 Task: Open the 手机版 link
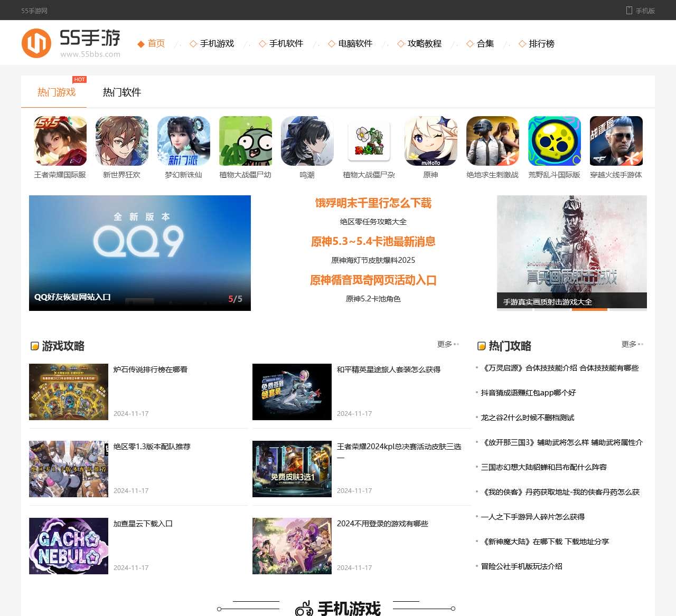coord(645,11)
